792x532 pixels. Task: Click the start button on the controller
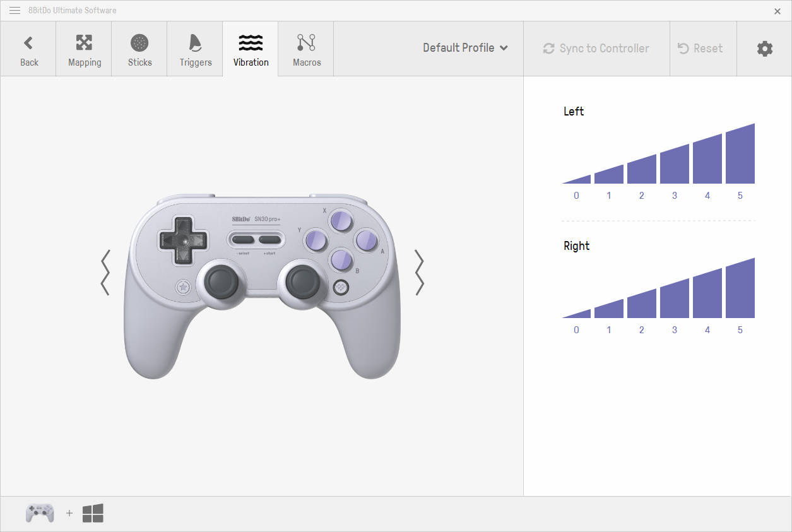269,240
